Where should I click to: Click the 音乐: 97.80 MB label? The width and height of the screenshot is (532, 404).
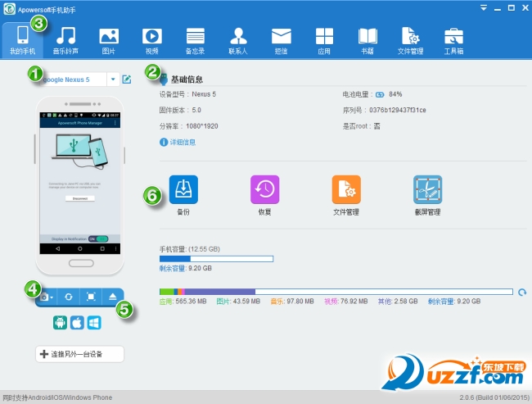[x=292, y=302]
